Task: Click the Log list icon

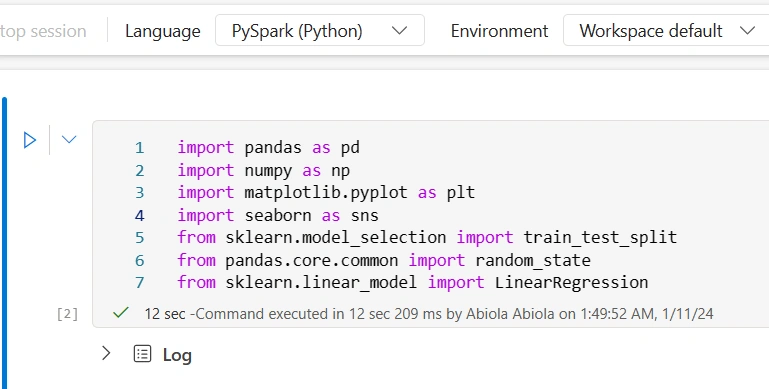Action: (142, 354)
